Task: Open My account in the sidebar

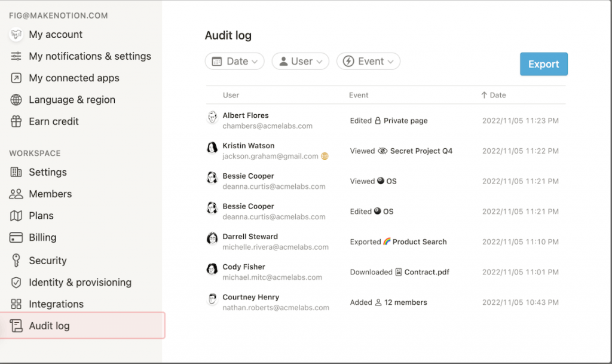Action: pos(56,35)
